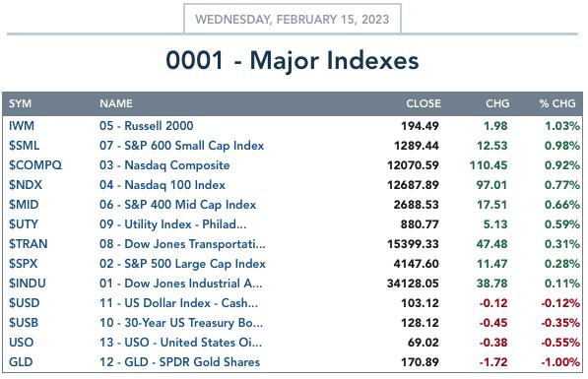Screen dimensions: 588x379
Task: Open the Utility Index - Philadelphia entry
Action: [x=173, y=224]
